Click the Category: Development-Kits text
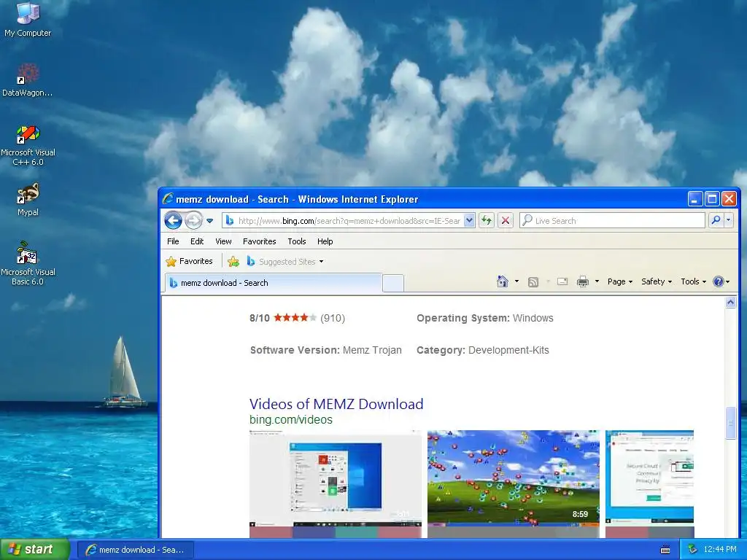Screen dimensions: 747x560 tap(483, 350)
